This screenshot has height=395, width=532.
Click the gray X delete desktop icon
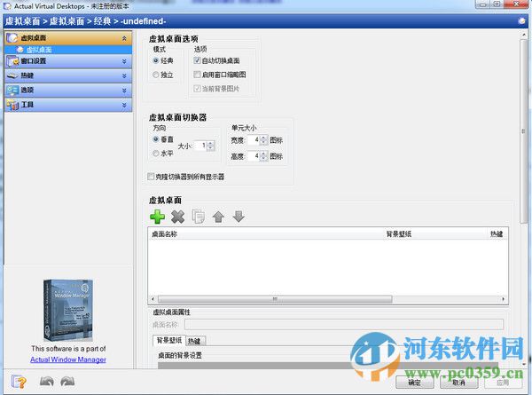[x=178, y=217]
